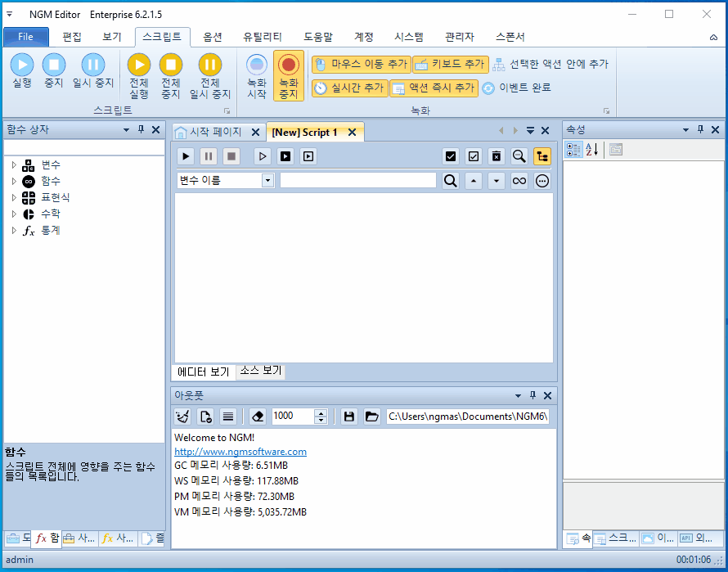Toggle 액션 즉시 추가 option

pos(434,88)
